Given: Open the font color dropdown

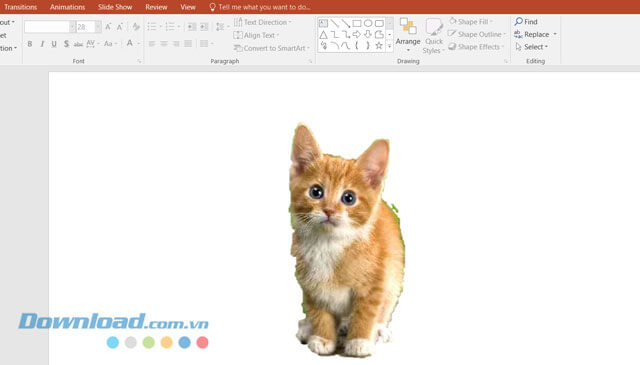Looking at the screenshot, I should tap(139, 44).
